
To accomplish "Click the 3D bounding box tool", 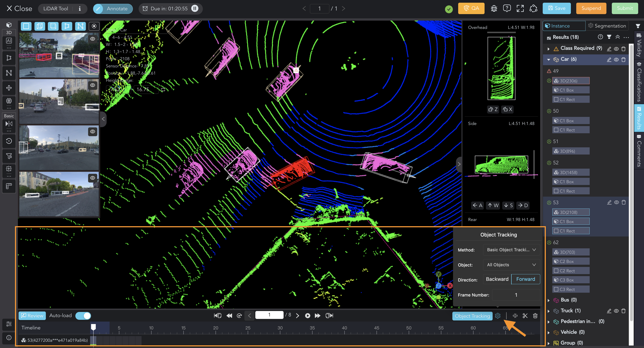I will [39, 26].
